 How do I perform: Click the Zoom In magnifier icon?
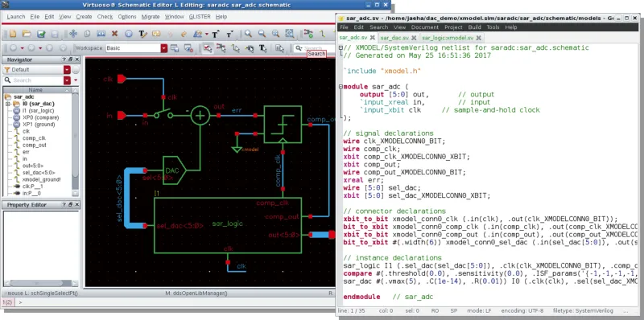(249, 34)
